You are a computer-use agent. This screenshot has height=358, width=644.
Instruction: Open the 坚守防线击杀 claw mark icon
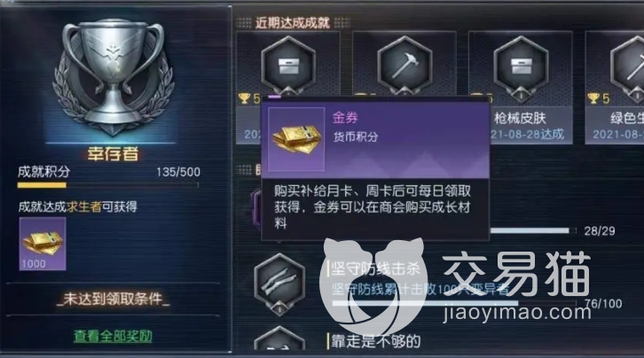279,284
